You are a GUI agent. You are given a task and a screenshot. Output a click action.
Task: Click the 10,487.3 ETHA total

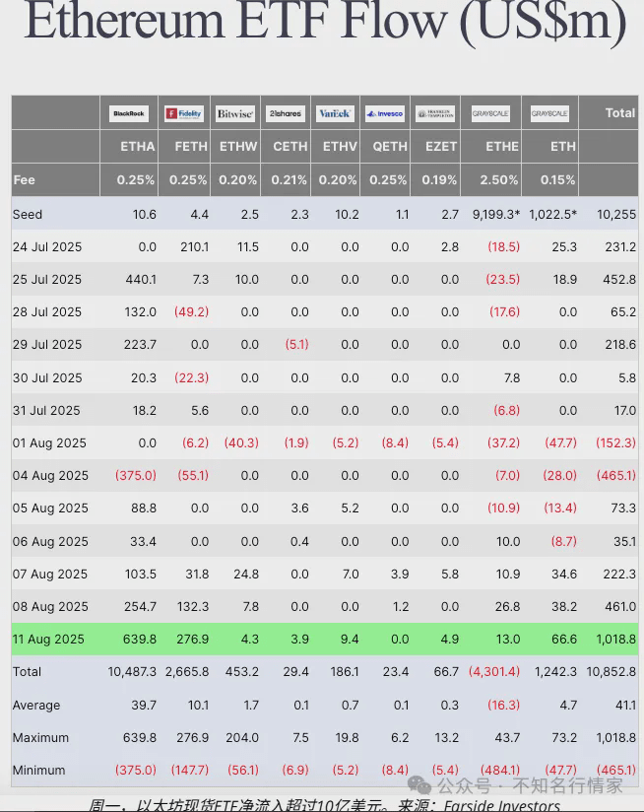tap(132, 672)
